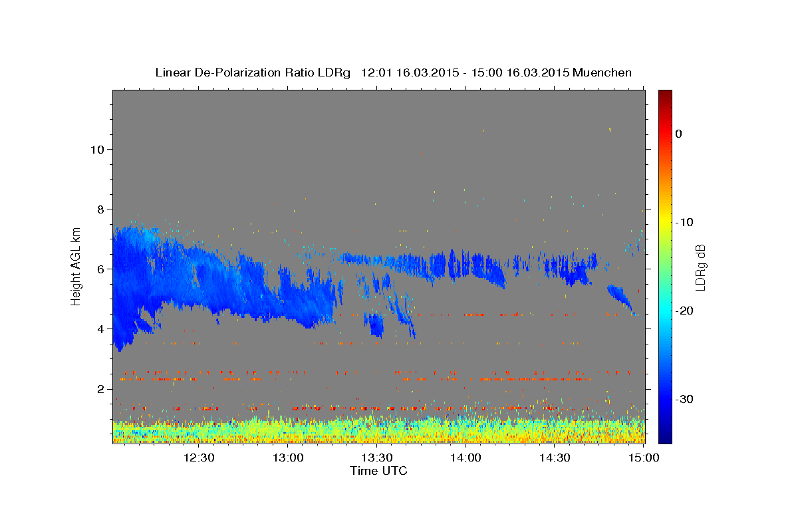The image size is (798, 532).
Task: Click the 12:30 time tick label
Action: click(198, 458)
